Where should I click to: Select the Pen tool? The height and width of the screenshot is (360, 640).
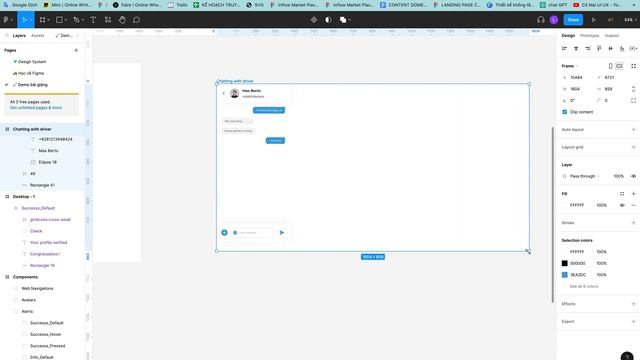(76, 20)
